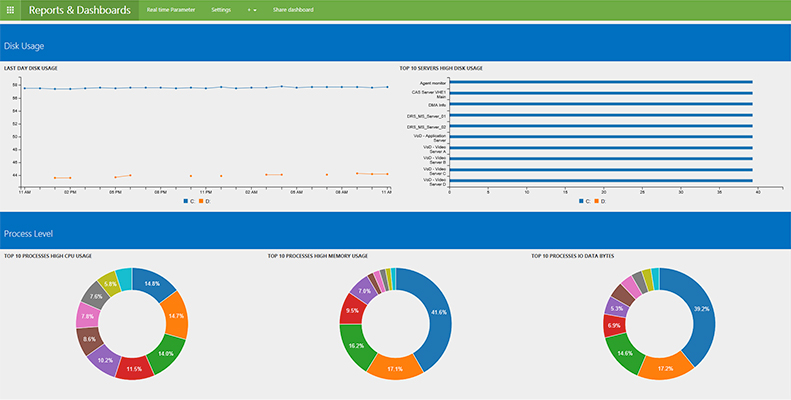Click the 9.5% red memory usage slice

click(x=352, y=310)
